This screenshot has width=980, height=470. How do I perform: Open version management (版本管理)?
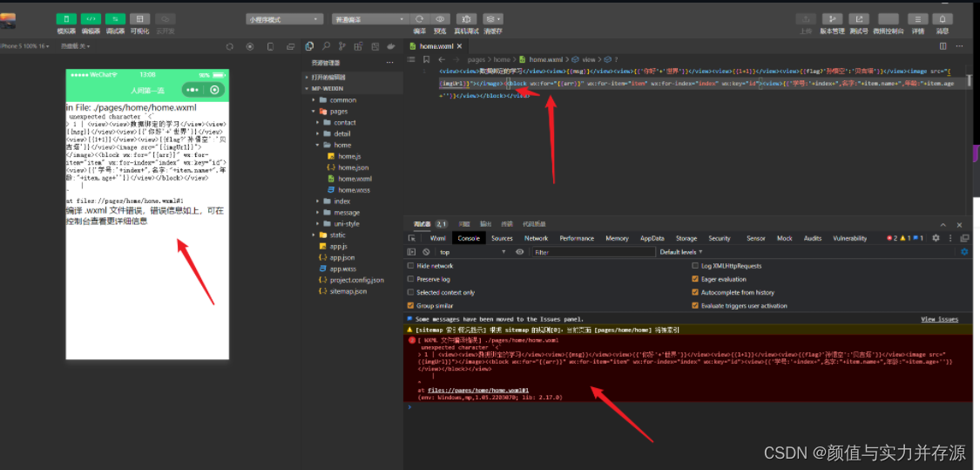tap(832, 19)
